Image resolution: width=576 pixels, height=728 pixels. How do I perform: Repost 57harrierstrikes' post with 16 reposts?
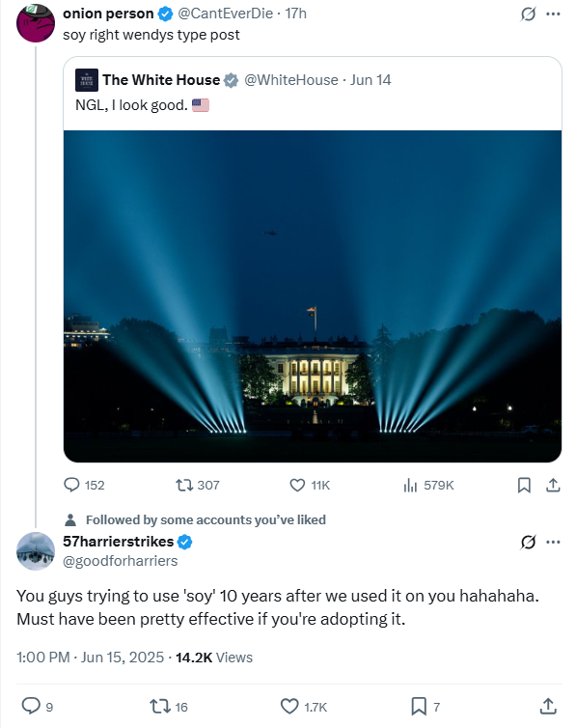tap(169, 707)
